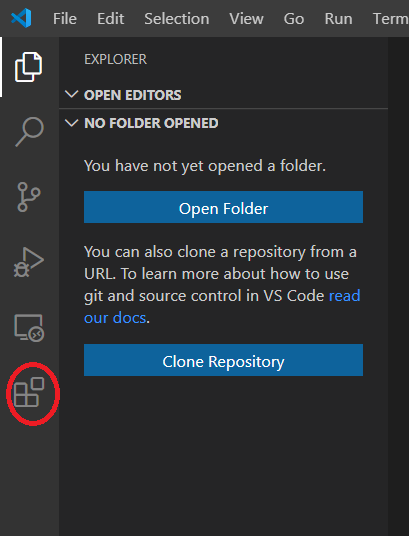409x536 pixels.
Task: Click the OPEN EDITORS header text
Action: click(x=133, y=95)
